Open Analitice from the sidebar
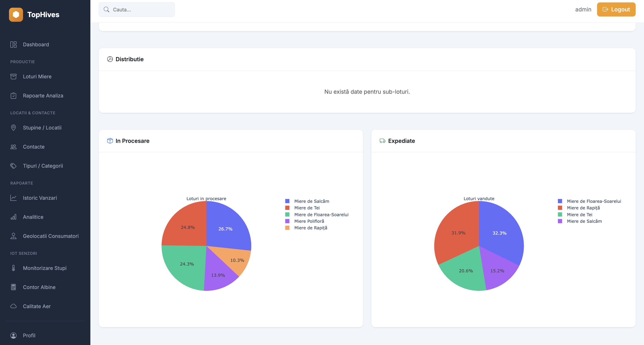The width and height of the screenshot is (644, 345). (33, 217)
